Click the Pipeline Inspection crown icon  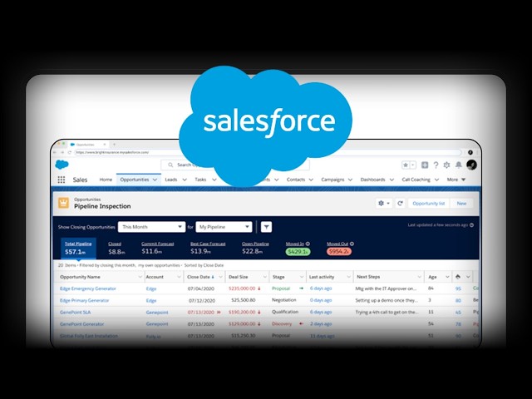(63, 203)
